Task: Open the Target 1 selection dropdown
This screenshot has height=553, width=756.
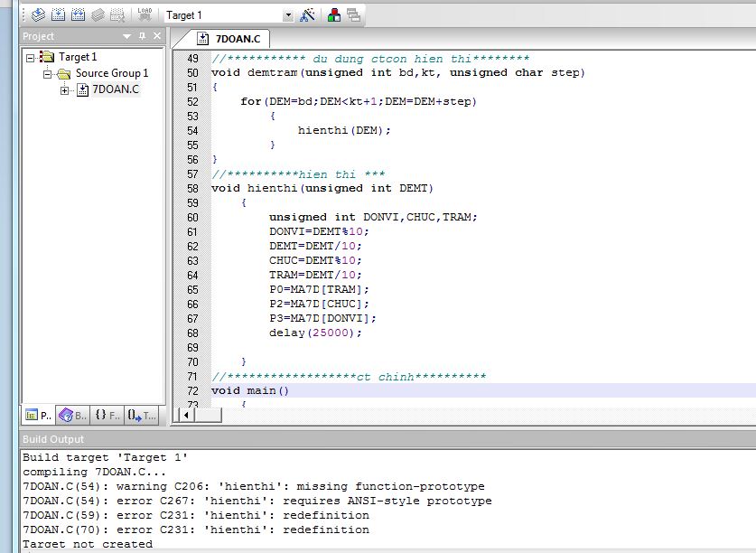Action: pyautogui.click(x=288, y=15)
